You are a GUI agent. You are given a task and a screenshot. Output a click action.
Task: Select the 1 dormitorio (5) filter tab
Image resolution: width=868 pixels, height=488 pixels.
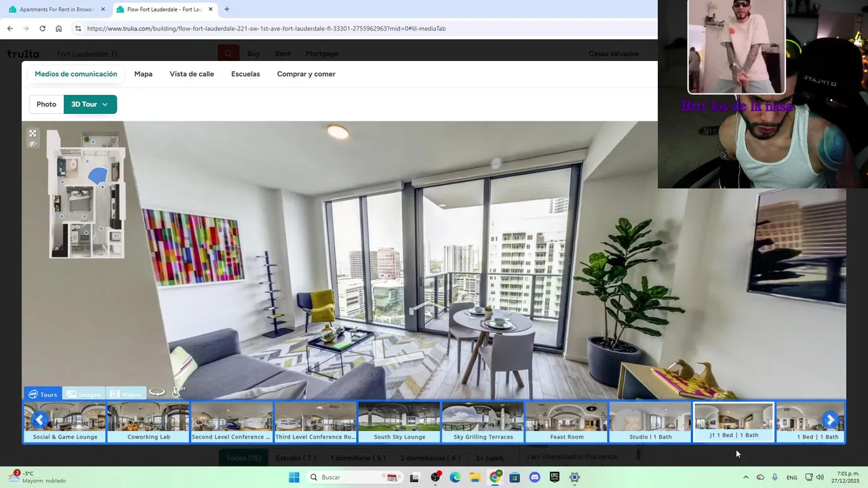[x=357, y=458]
